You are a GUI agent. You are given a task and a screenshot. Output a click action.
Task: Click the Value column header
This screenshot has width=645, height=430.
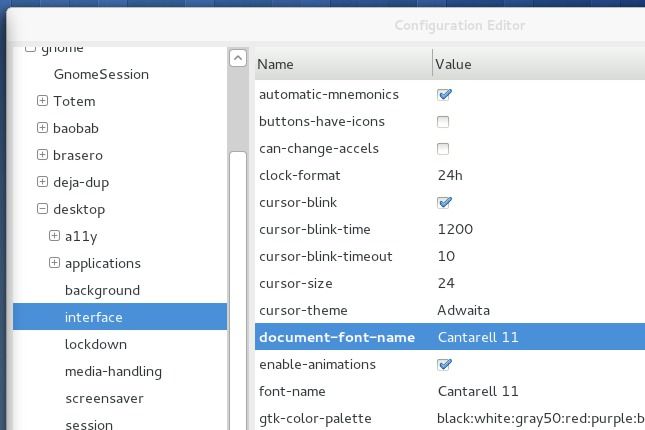pos(538,64)
